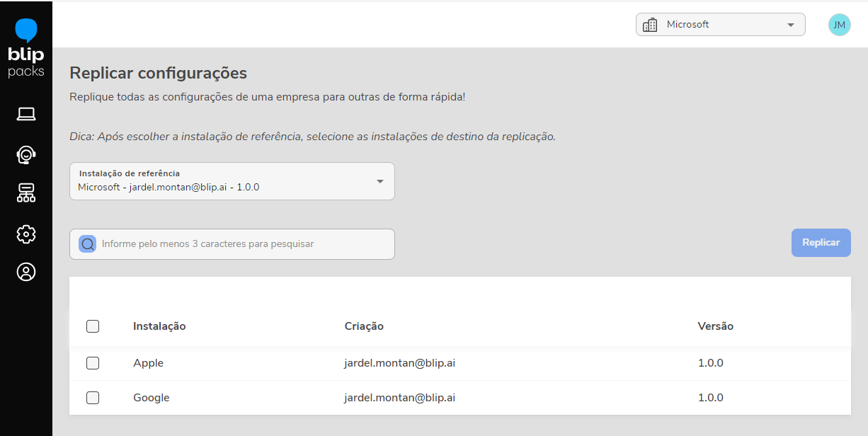Click the reference installation dropdown arrow
868x436 pixels.
(x=380, y=181)
